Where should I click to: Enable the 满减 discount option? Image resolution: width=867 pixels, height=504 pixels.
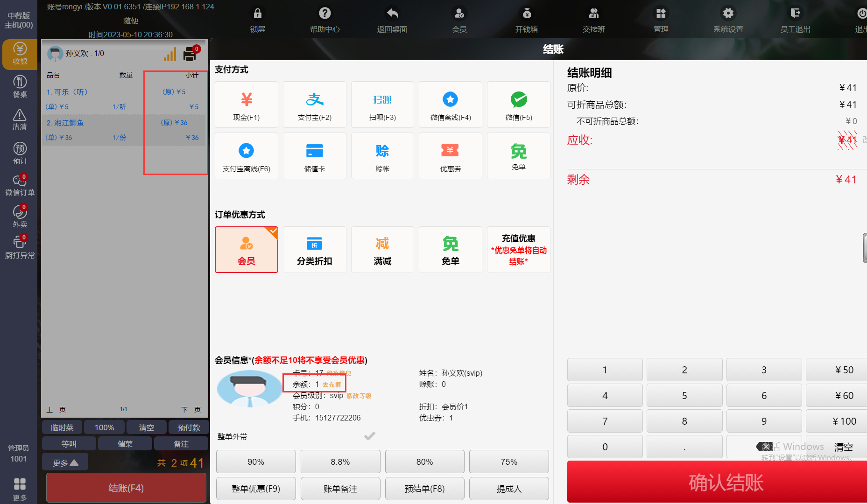point(382,250)
